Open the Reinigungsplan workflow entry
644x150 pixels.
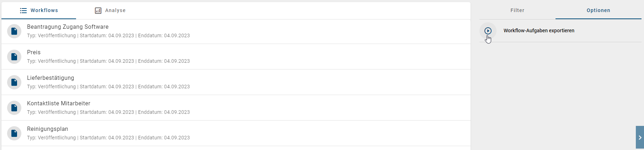(48, 129)
